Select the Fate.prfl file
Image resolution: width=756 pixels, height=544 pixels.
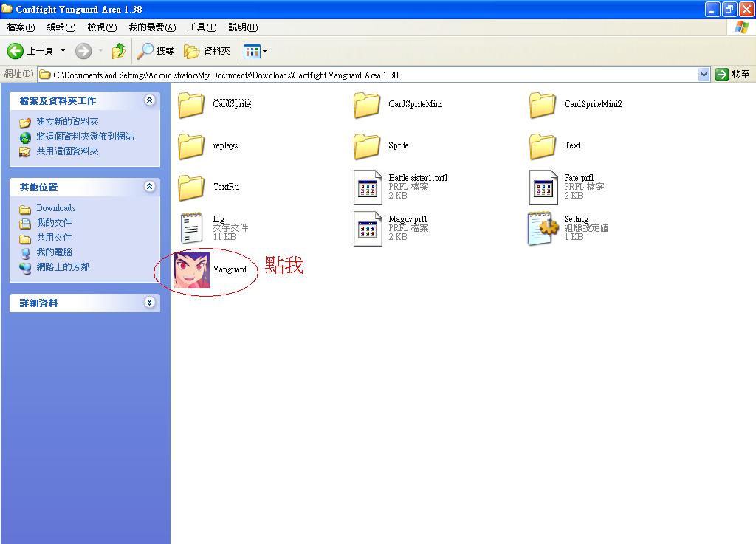(x=543, y=187)
